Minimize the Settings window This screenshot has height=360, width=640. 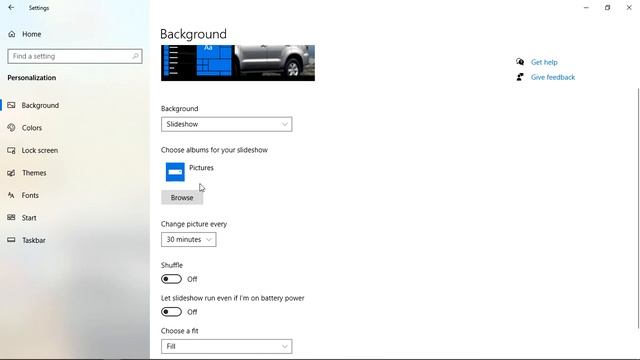pyautogui.click(x=586, y=8)
